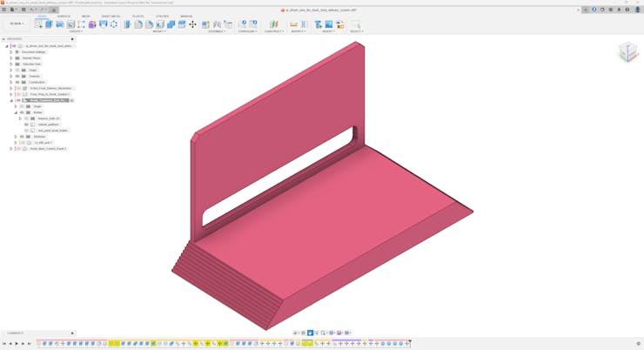The image size is (644, 350).
Task: Open the DESIGN workspace dropdown
Action: tap(17, 24)
